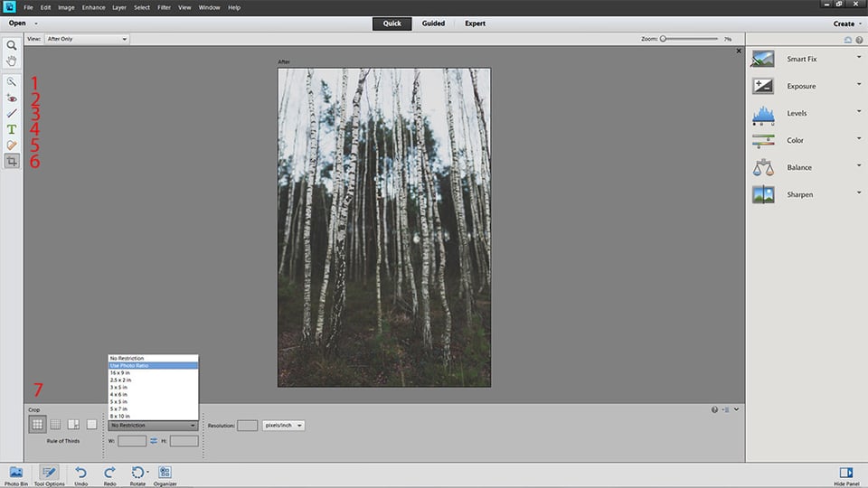Click the Undo button
This screenshot has height=488, width=868.
coord(80,475)
